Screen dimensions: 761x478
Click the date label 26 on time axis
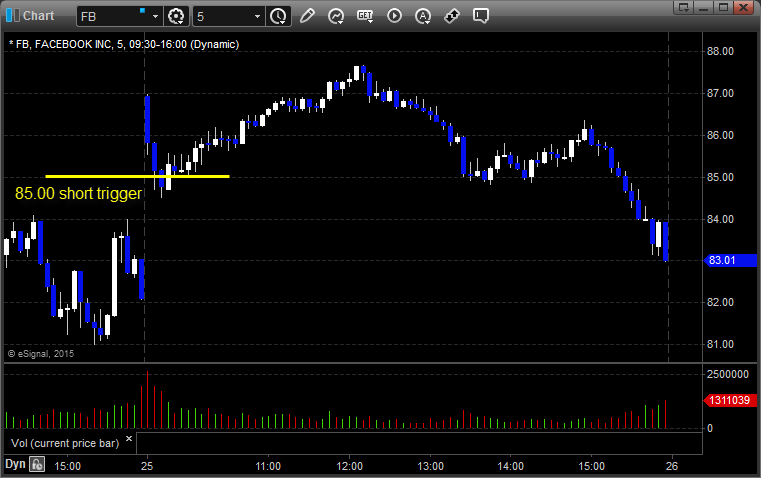point(672,466)
